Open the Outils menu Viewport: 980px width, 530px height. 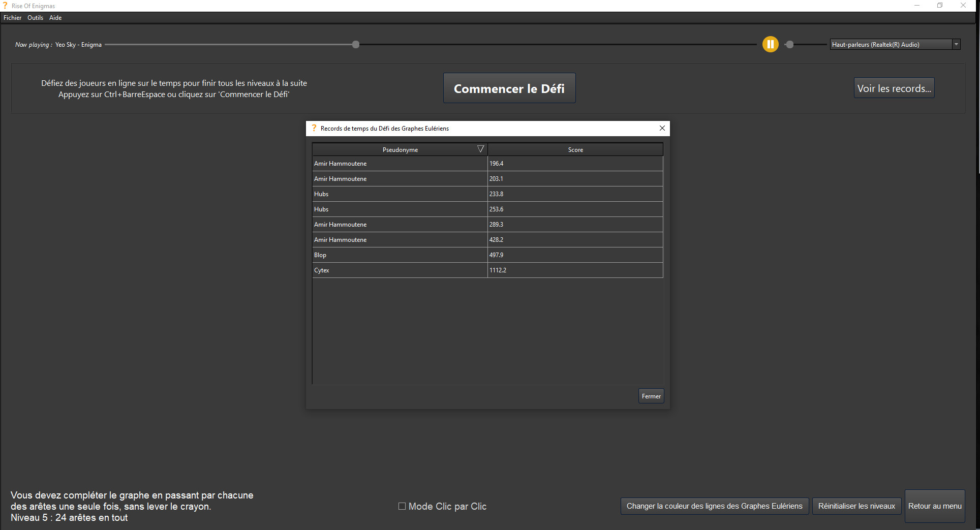(x=35, y=17)
